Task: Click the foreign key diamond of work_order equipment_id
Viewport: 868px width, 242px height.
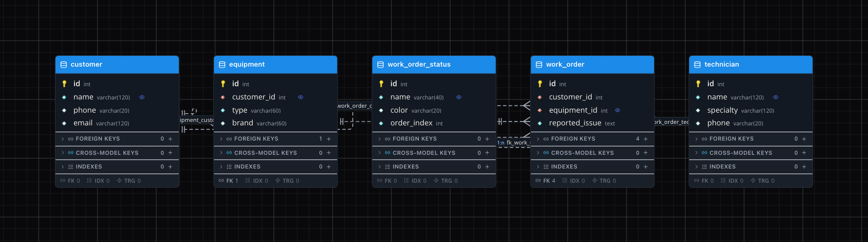Action: pos(540,111)
